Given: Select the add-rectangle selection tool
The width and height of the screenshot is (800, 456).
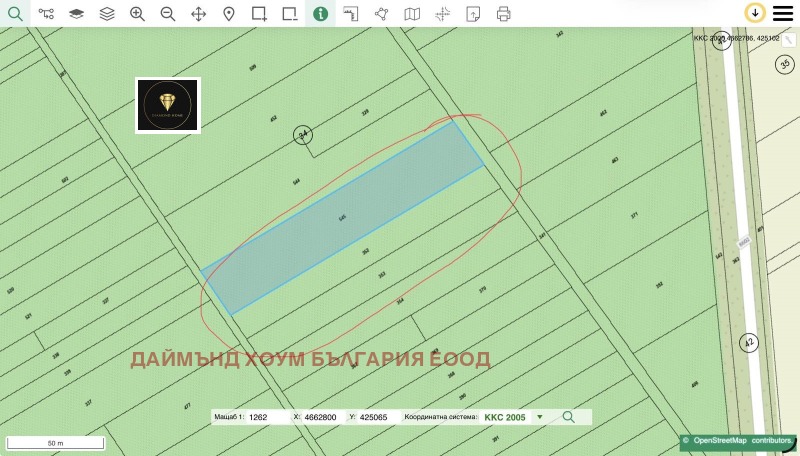Looking at the screenshot, I should point(259,14).
